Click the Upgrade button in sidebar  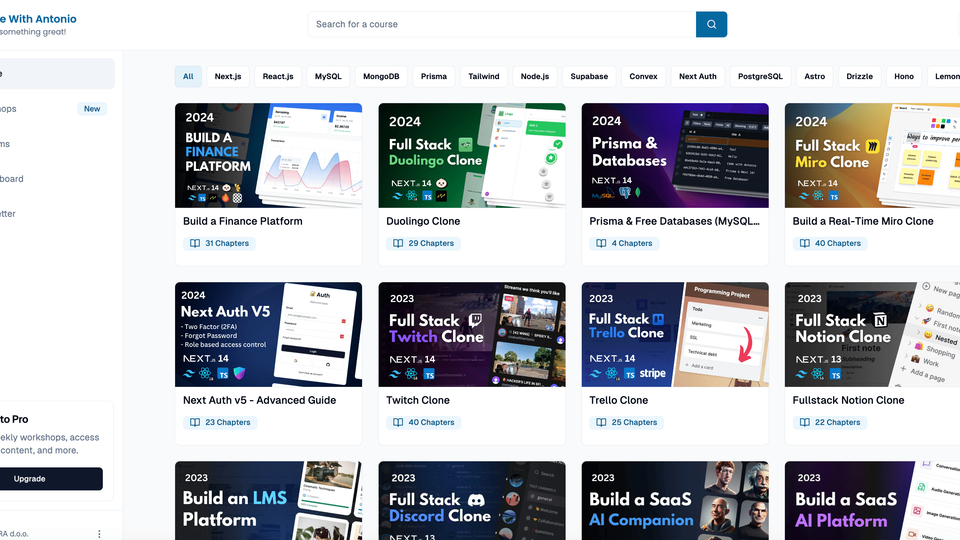[50, 479]
